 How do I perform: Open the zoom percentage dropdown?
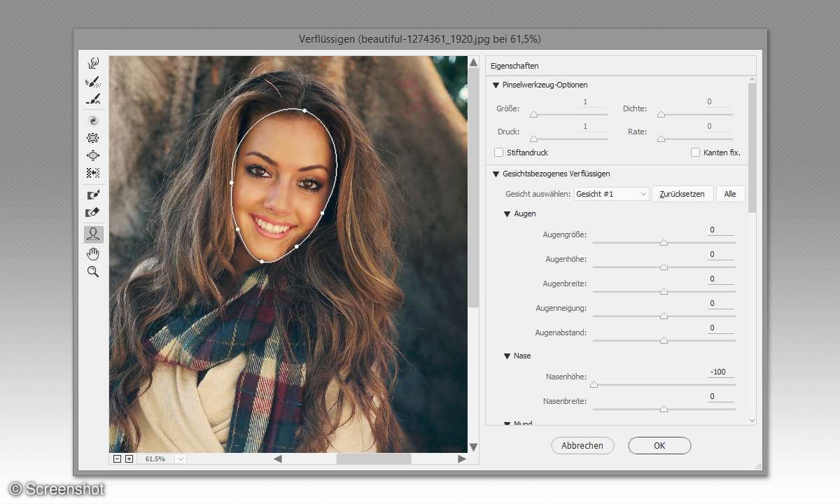point(180,459)
